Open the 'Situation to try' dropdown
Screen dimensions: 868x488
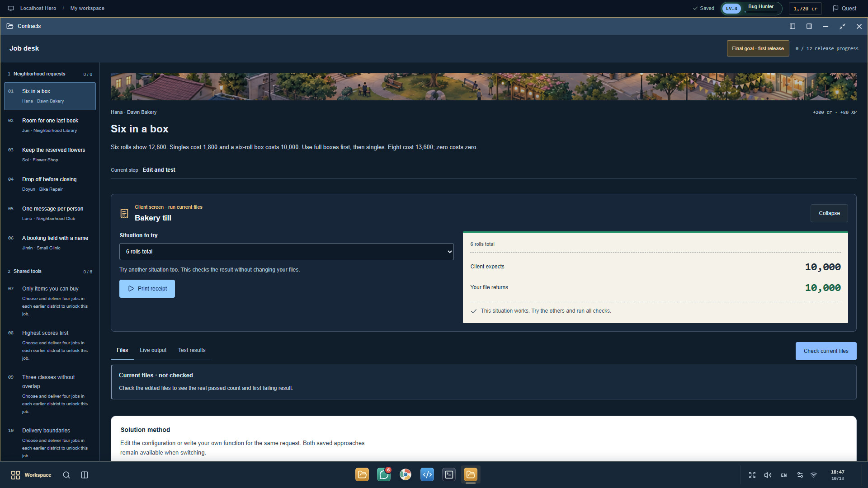[287, 252]
